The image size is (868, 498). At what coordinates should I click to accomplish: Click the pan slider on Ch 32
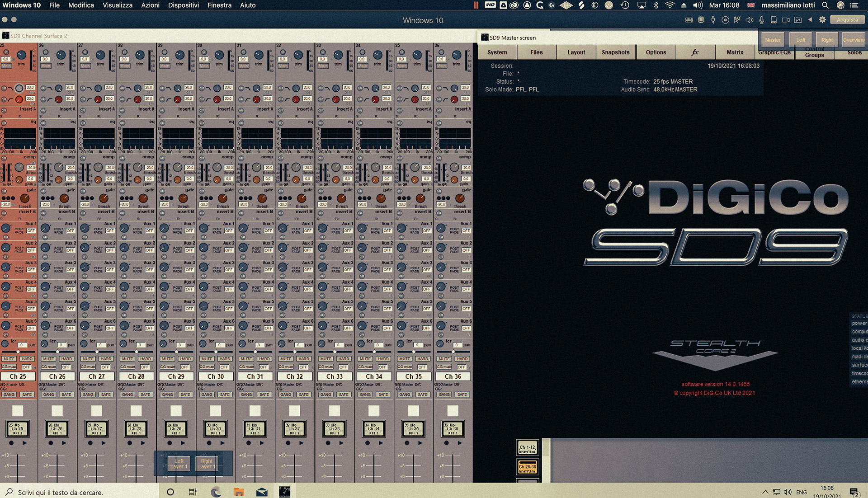(295, 352)
